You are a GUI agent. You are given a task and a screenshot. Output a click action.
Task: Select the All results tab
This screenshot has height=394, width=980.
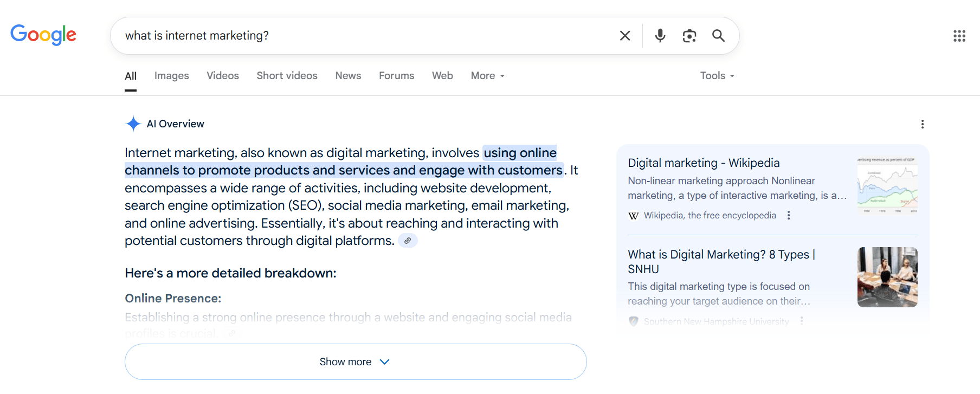pos(131,76)
